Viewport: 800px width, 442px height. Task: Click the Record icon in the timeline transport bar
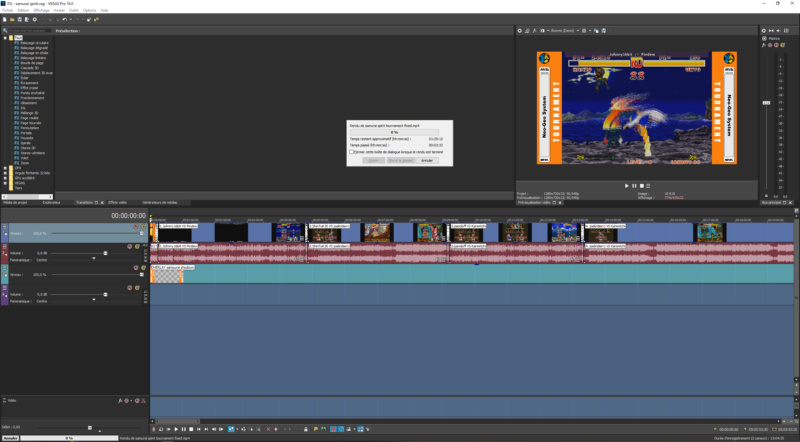[154, 429]
